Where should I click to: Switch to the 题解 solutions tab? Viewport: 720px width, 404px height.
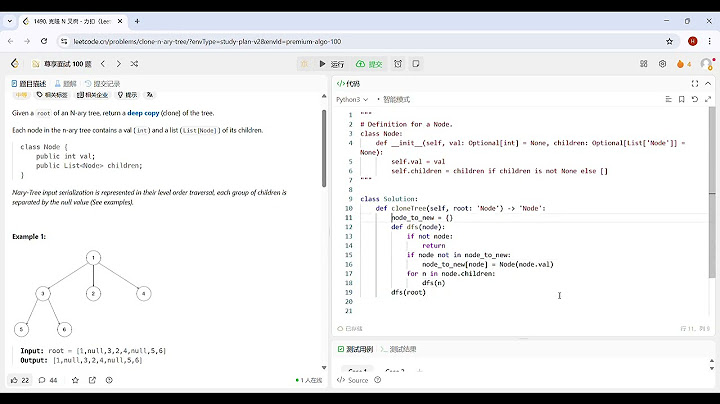pos(65,84)
